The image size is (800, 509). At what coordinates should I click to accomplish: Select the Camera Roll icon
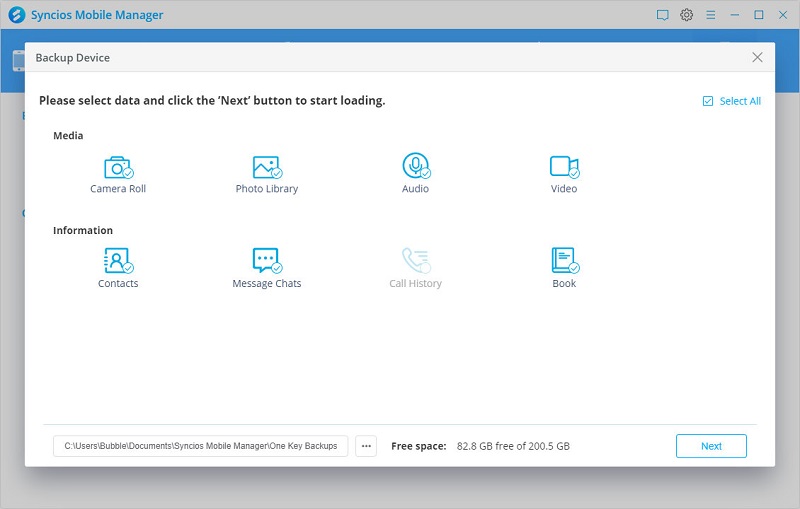118,167
